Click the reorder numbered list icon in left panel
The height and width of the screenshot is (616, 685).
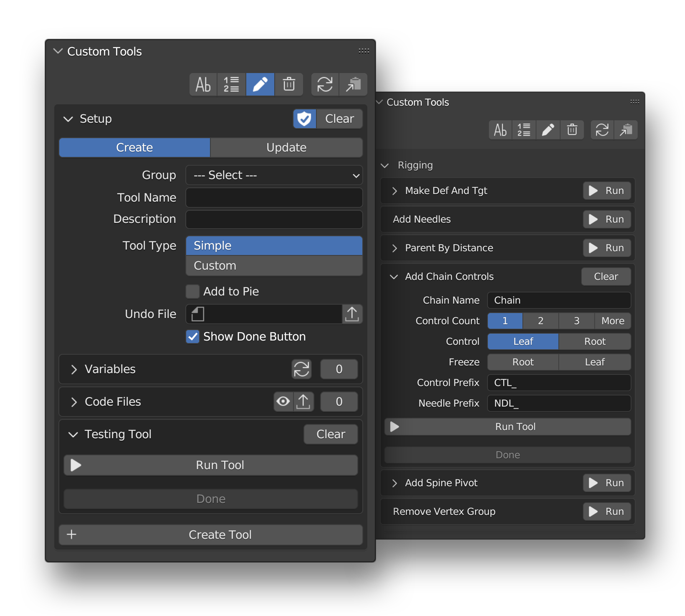[231, 85]
